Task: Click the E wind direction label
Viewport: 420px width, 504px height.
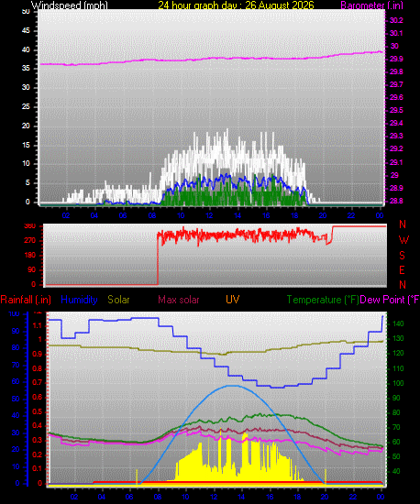Action: (x=402, y=270)
